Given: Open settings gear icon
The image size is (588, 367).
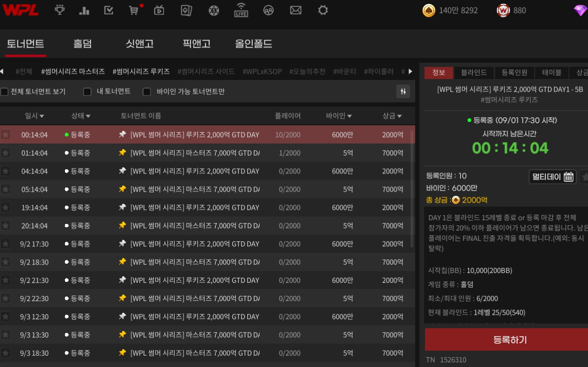Looking at the screenshot, I should point(323,10).
